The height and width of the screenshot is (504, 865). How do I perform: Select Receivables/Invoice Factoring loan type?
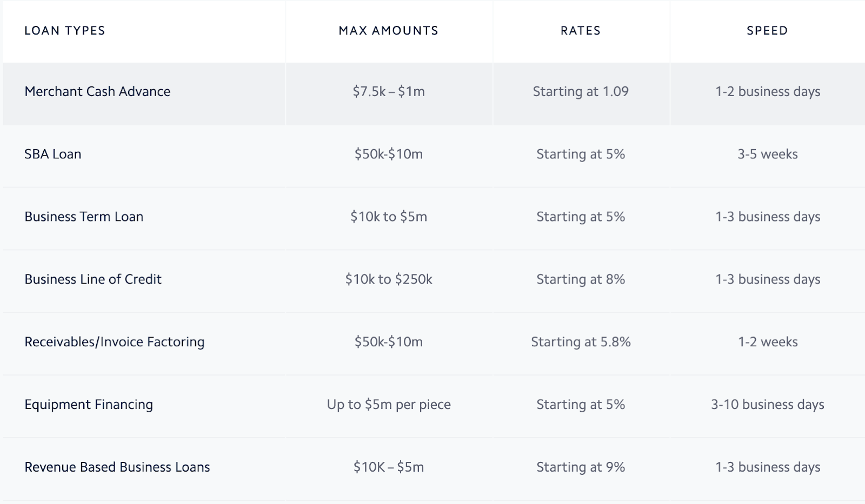pyautogui.click(x=115, y=342)
